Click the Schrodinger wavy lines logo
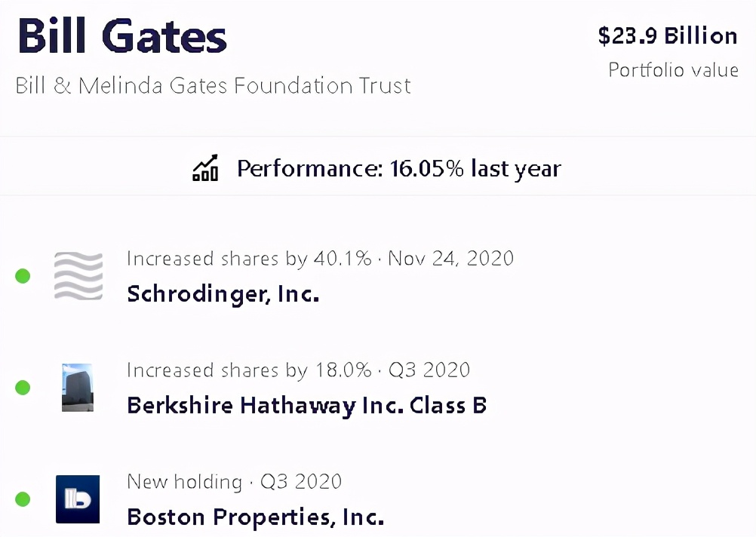 tap(78, 276)
